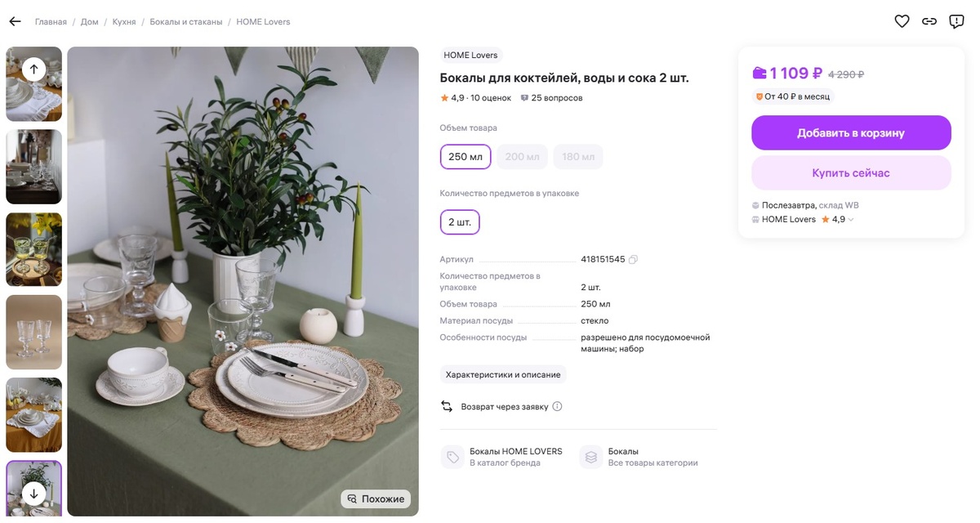
Task: Choose the 180 мл volume option
Action: pos(578,157)
